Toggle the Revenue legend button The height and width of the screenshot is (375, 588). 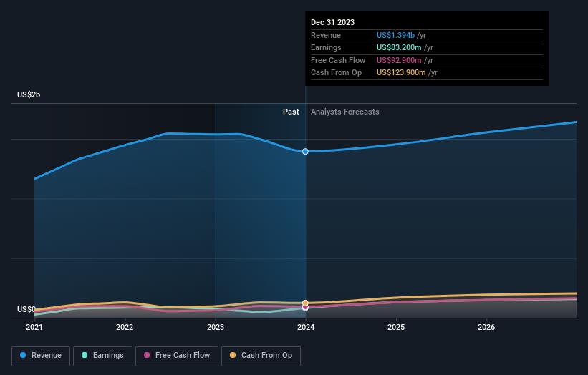click(x=41, y=356)
